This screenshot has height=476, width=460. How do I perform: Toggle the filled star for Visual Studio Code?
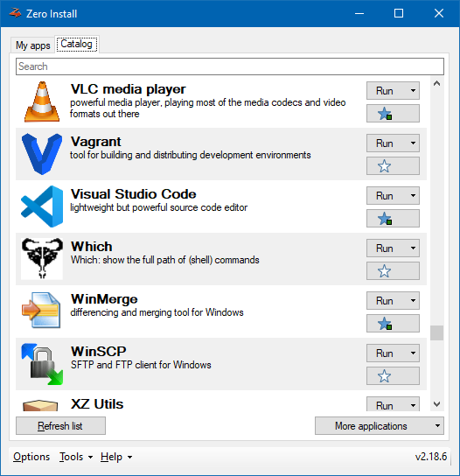coord(393,219)
